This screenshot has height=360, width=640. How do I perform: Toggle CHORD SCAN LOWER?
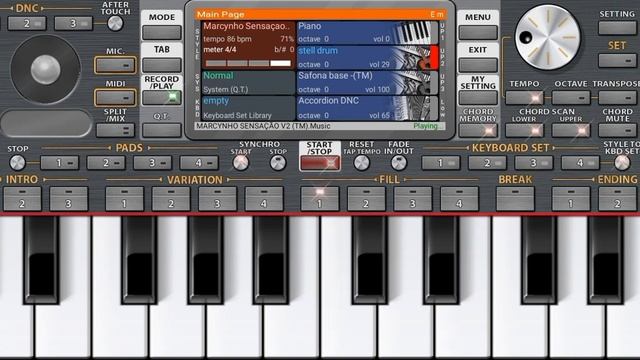pos(524,131)
